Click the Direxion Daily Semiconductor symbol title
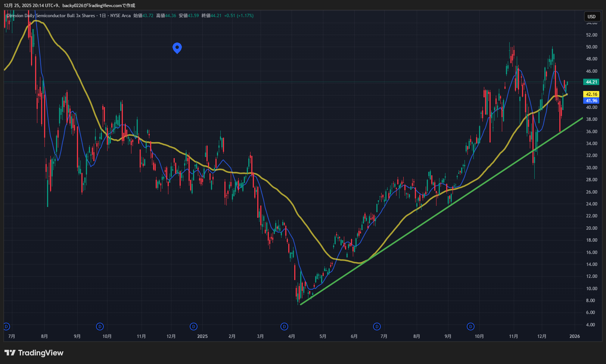 click(x=51, y=16)
